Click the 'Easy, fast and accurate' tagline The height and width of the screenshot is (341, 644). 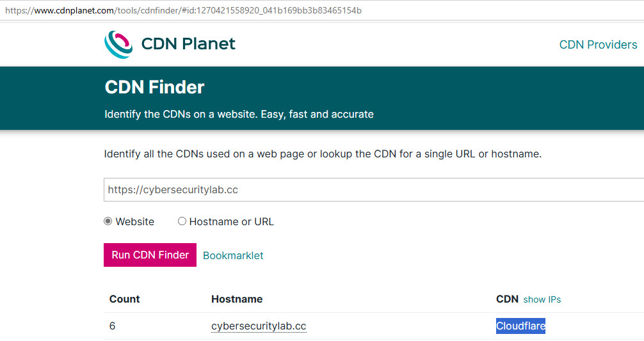[x=317, y=114]
